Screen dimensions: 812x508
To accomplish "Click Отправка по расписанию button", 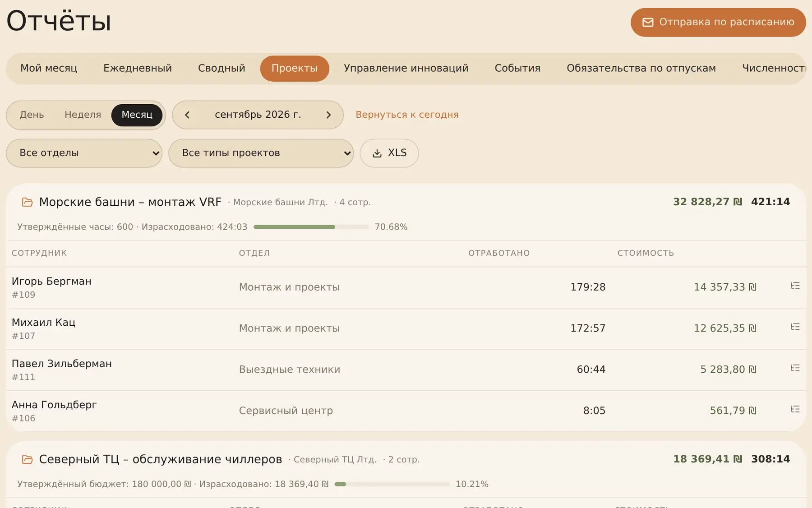I will [x=718, y=22].
